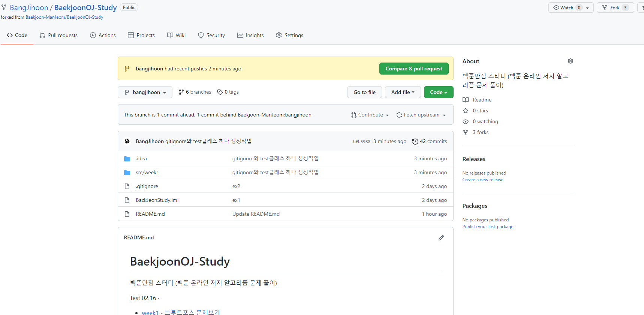This screenshot has height=315, width=644.
Task: Click the Fork button
Action: (615, 7)
